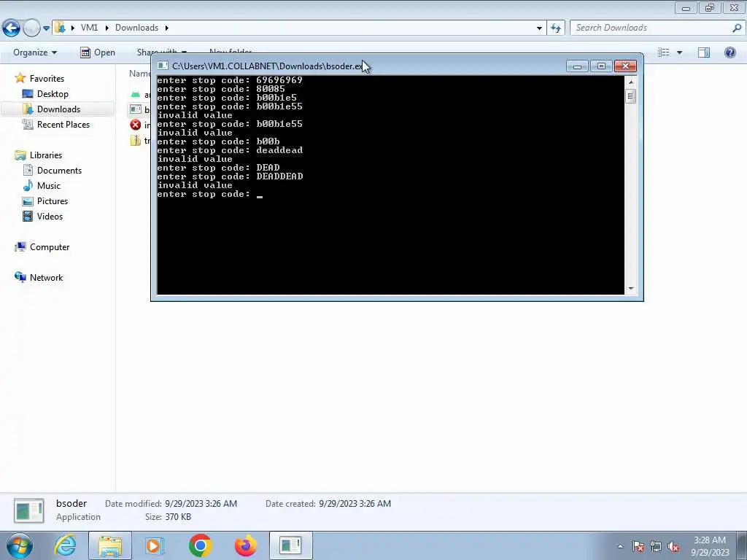Open the Music library
747x560 pixels.
tap(49, 186)
